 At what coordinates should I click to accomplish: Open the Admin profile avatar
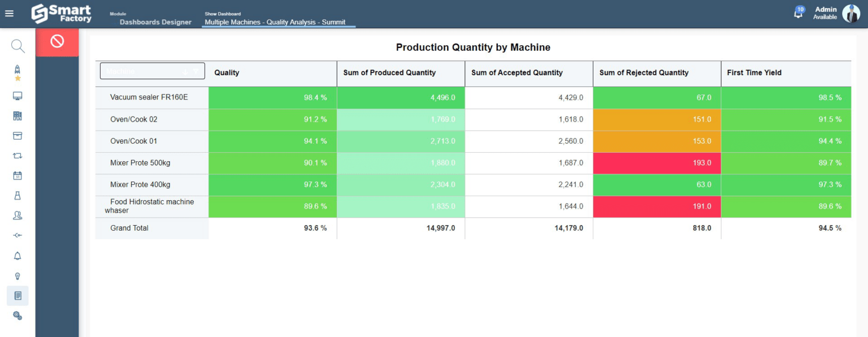point(852,13)
